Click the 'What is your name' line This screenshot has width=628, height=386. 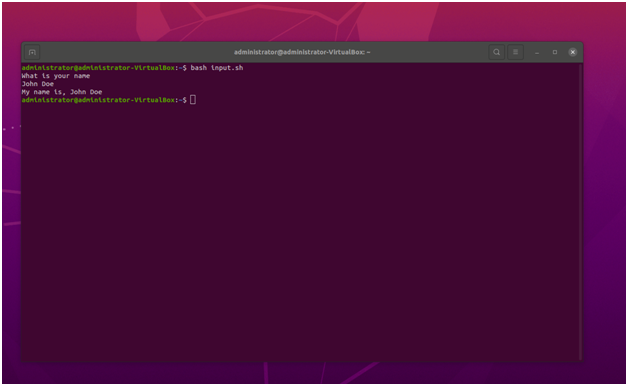56,76
